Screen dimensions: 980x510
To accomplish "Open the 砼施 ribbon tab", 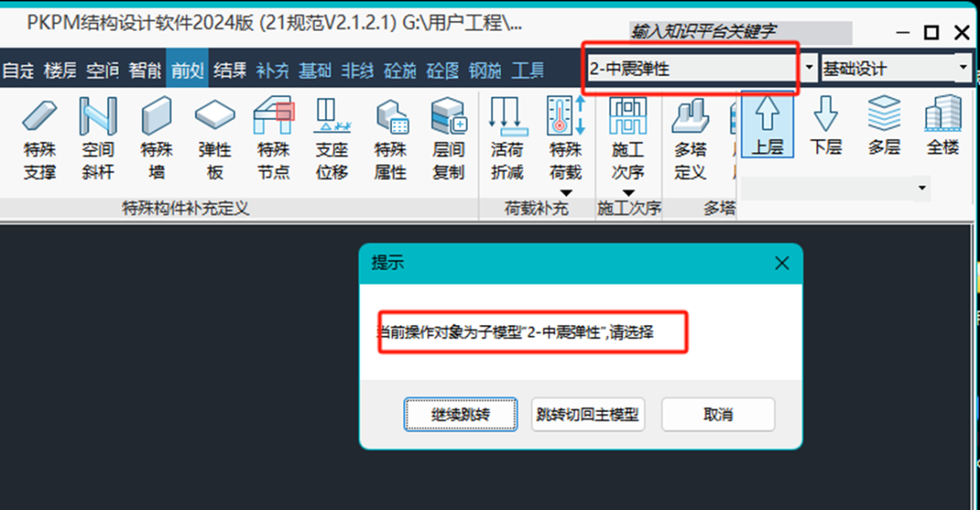I will 400,70.
